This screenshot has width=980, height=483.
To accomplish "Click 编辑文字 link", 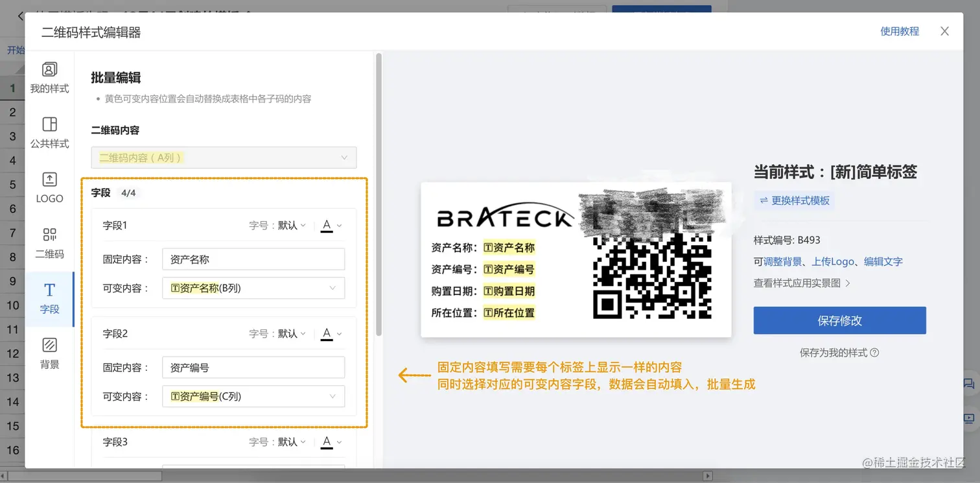I will click(x=883, y=262).
